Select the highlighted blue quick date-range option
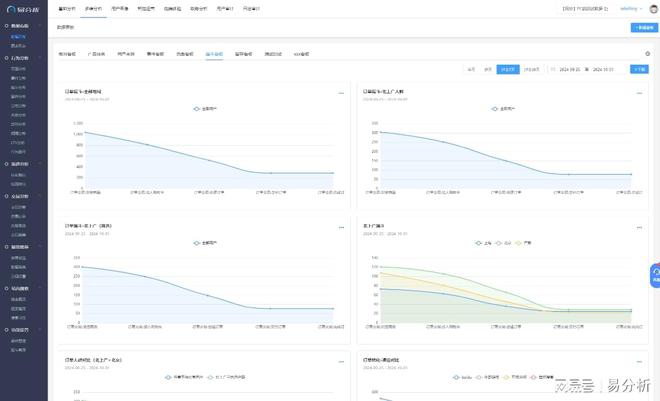Viewport: 660px width, 401px height. pyautogui.click(x=508, y=69)
